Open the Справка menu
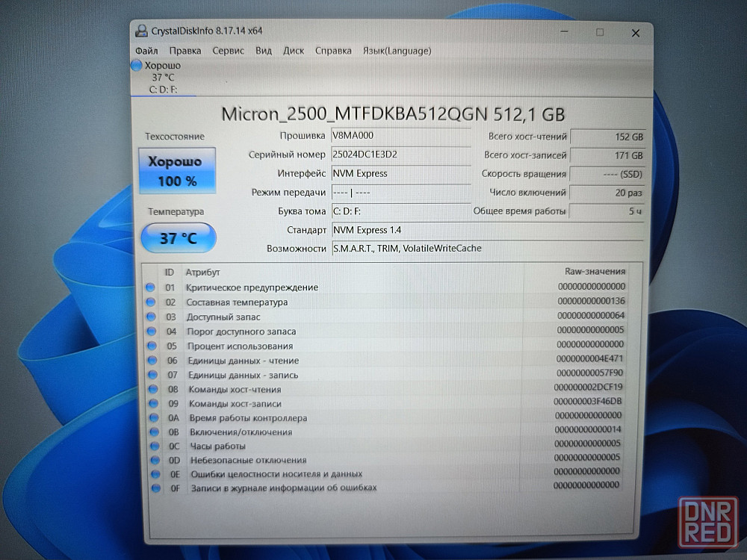Screen dimensions: 747x560 (x=333, y=51)
